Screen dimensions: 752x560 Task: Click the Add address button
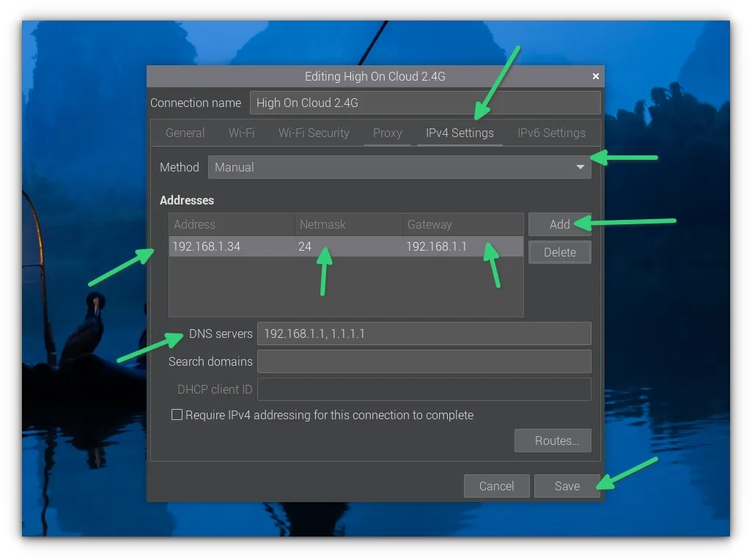pos(559,225)
